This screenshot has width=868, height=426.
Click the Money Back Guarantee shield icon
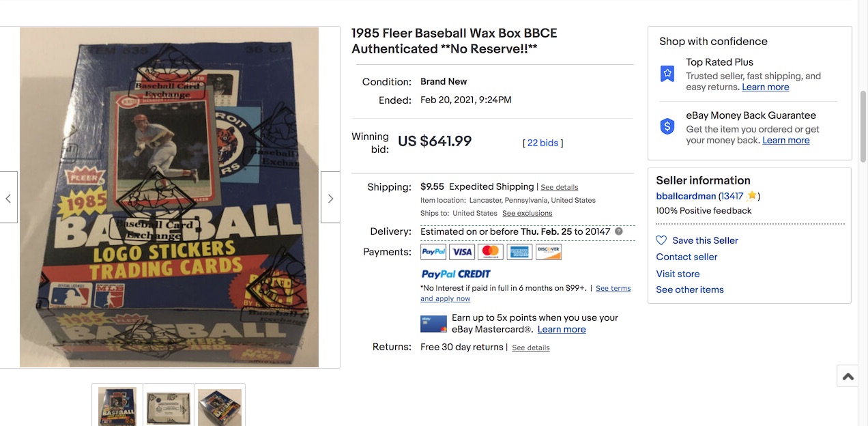(x=667, y=126)
